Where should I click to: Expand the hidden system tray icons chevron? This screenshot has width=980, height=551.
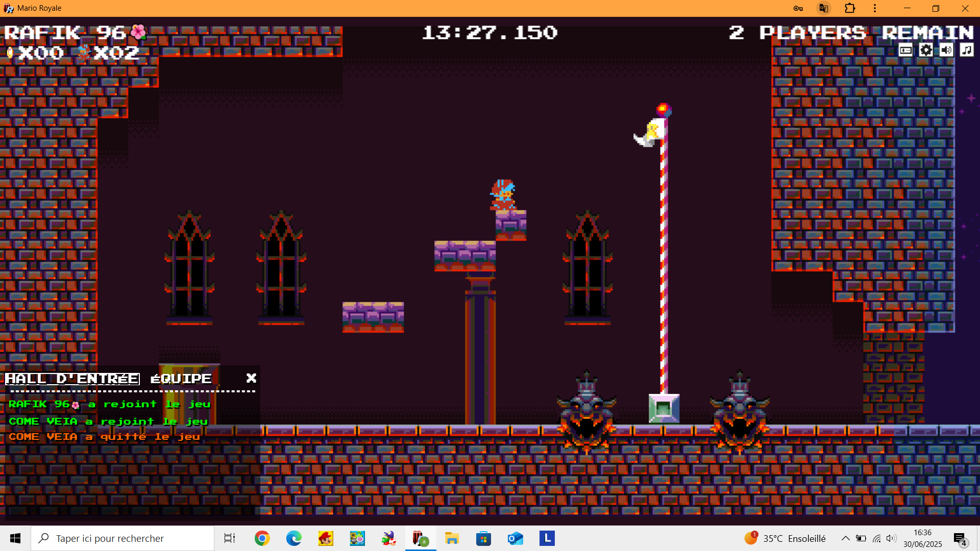click(x=845, y=538)
